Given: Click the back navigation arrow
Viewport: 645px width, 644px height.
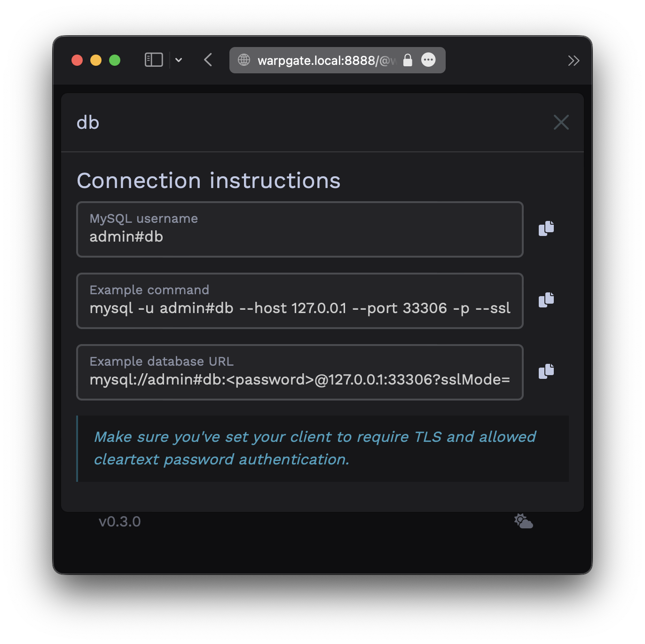Looking at the screenshot, I should coord(208,60).
